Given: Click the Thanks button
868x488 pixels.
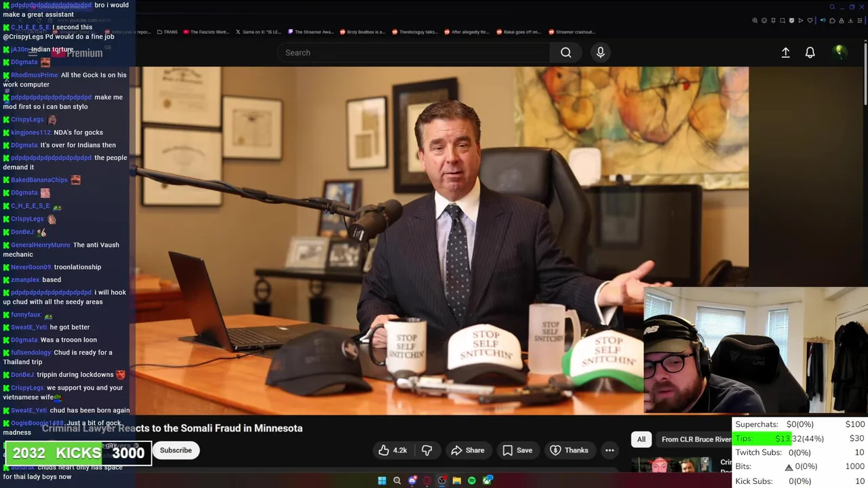Looking at the screenshot, I should pos(569,450).
